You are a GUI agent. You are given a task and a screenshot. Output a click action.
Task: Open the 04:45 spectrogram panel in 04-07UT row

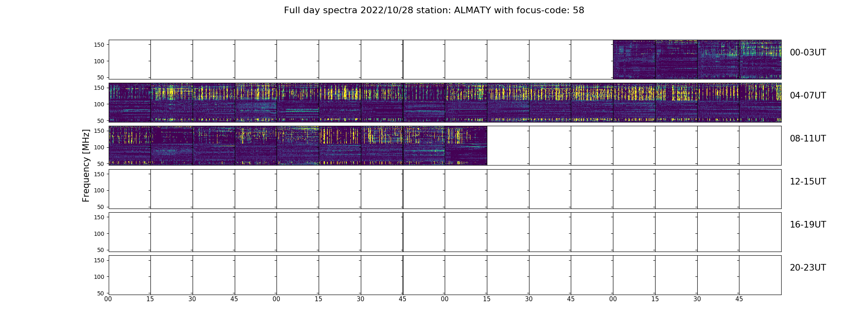tap(256, 103)
